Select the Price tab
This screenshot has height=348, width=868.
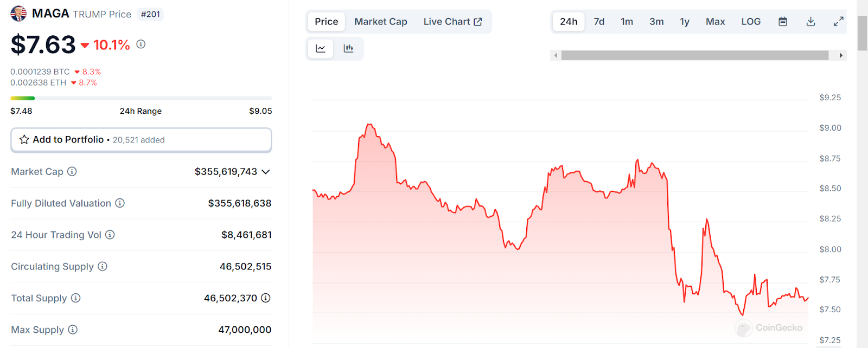[x=326, y=22]
